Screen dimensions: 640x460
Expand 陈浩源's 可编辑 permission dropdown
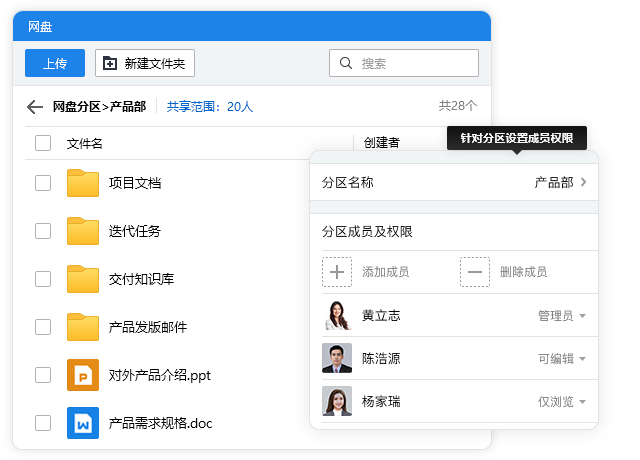point(562,359)
